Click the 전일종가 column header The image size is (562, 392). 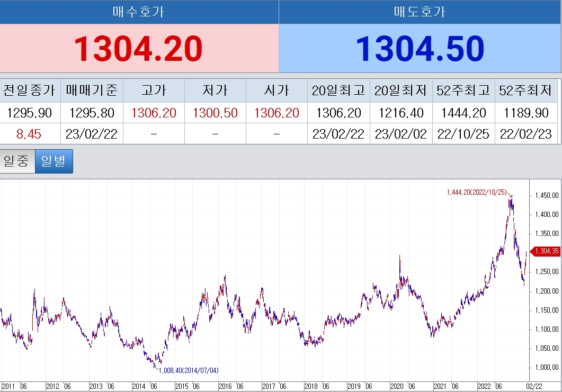point(29,90)
